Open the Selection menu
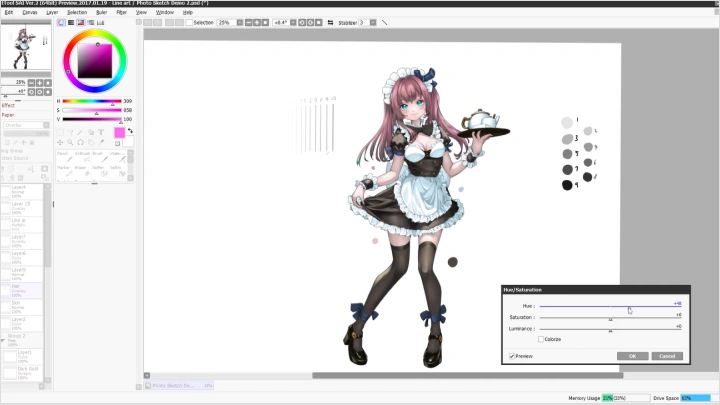The image size is (720, 405). tap(77, 12)
